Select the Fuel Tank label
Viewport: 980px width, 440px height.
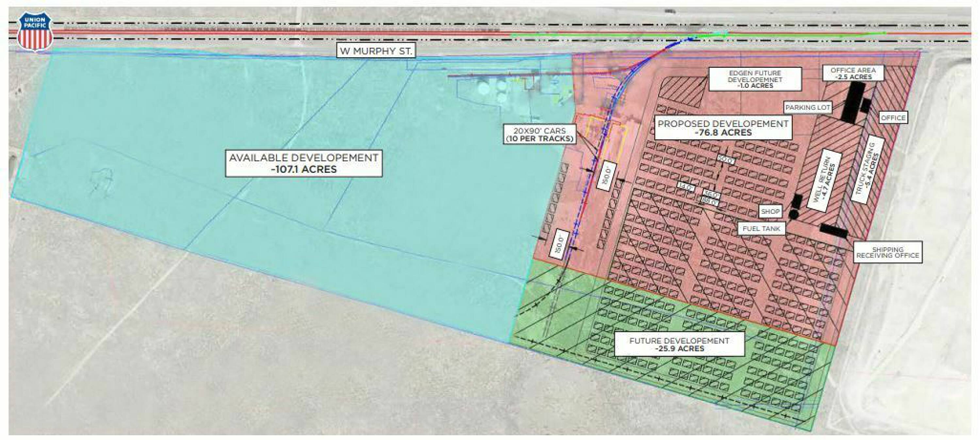pyautogui.click(x=761, y=228)
